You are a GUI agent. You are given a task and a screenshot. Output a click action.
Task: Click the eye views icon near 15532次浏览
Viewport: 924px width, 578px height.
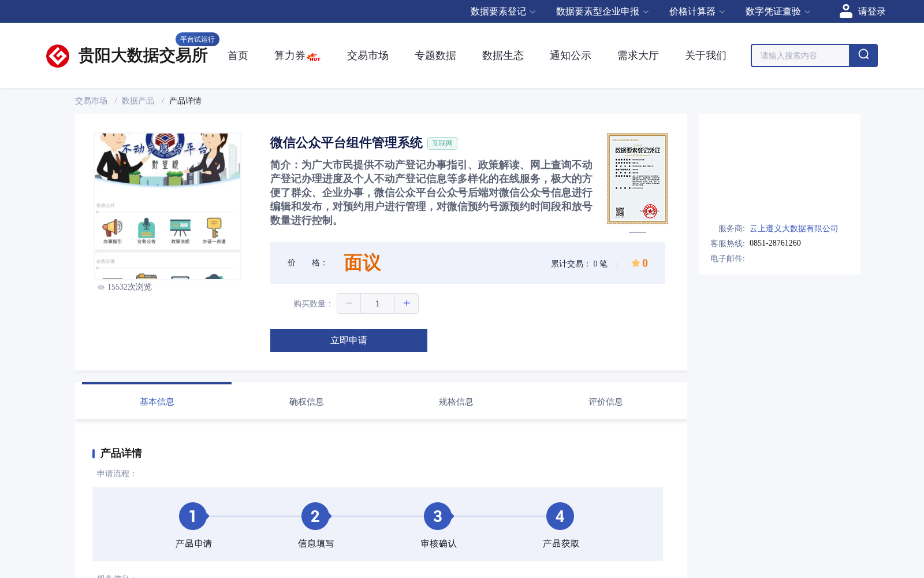[x=101, y=287]
